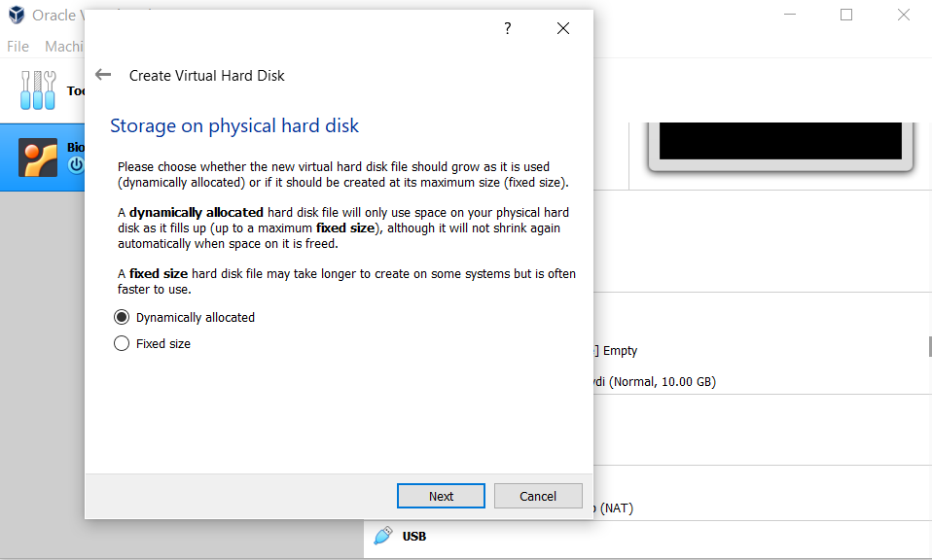Open the File menu

17,46
